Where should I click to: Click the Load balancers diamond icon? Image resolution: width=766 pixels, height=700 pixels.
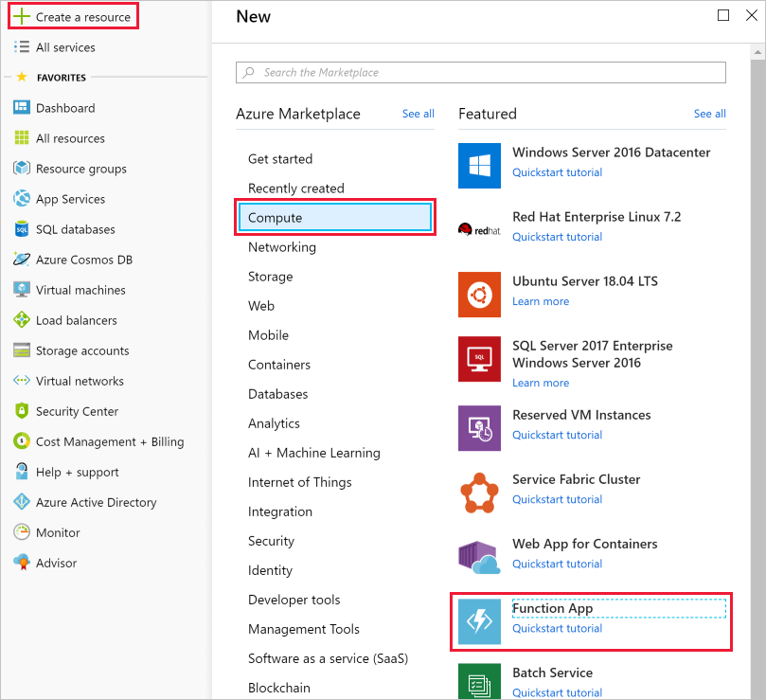pos(22,320)
